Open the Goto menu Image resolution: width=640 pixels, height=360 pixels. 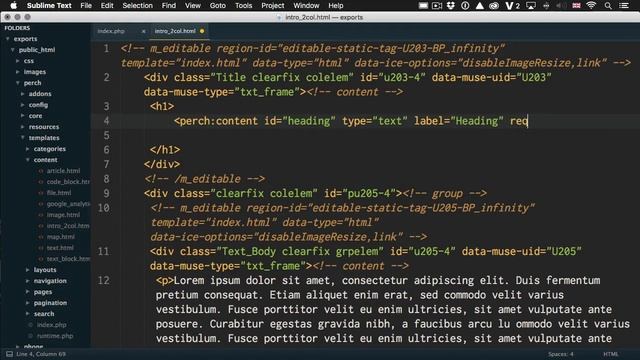[x=218, y=5]
